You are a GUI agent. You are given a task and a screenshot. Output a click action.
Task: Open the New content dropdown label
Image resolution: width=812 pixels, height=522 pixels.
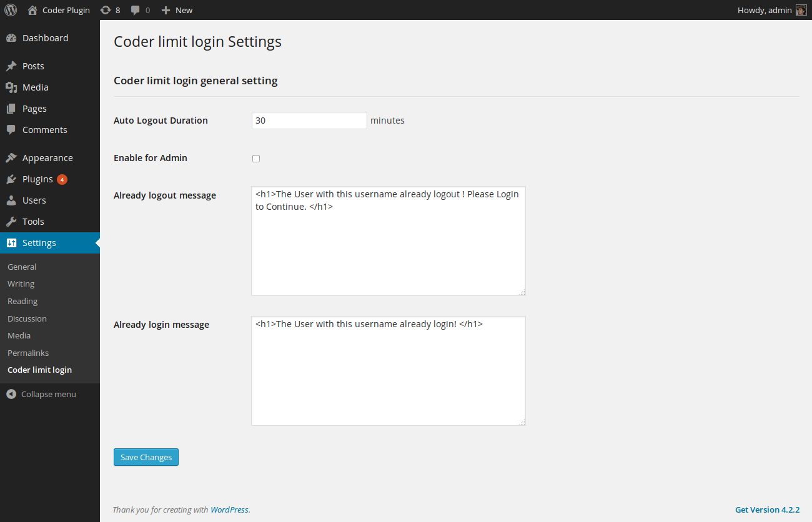pyautogui.click(x=184, y=10)
